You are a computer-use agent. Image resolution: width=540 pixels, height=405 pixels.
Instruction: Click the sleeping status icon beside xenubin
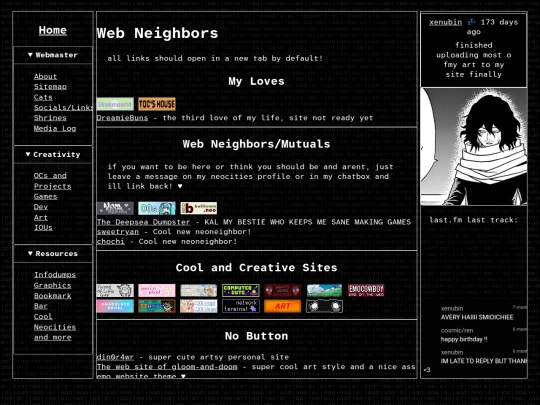click(x=471, y=22)
